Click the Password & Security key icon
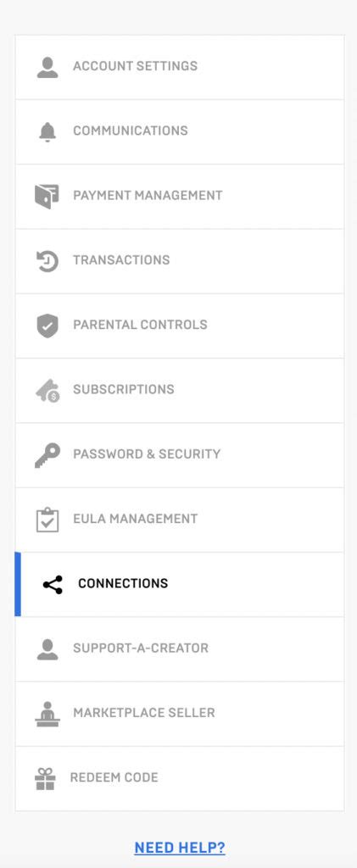Image resolution: width=357 pixels, height=868 pixels. pyautogui.click(x=47, y=455)
